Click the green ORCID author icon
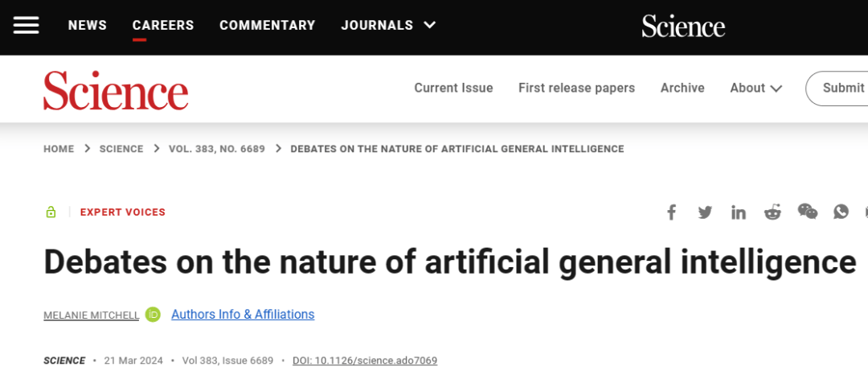Image resolution: width=868 pixels, height=371 pixels. [153, 315]
